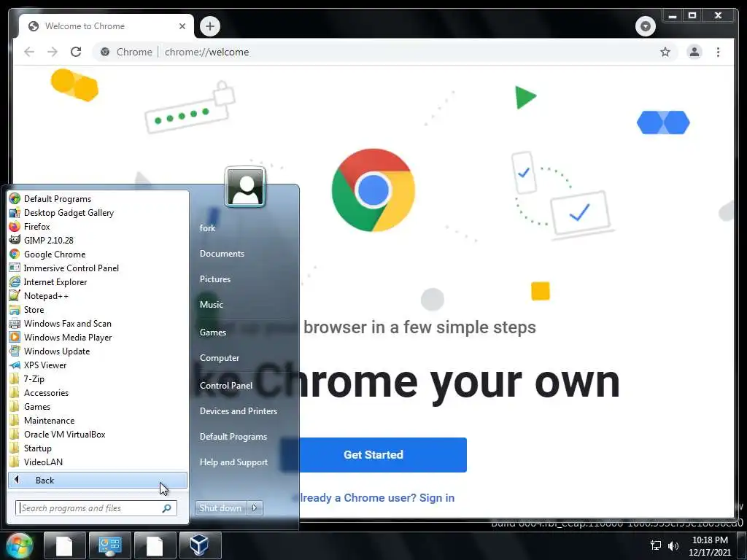Click Back in the Start menu
Screen dimensions: 747x560
98,480
